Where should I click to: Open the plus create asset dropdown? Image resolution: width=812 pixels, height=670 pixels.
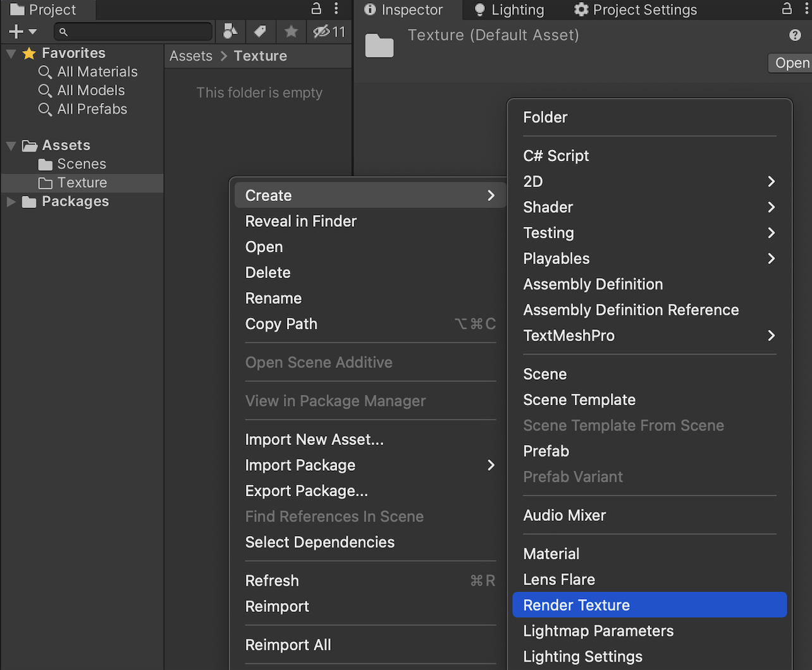click(23, 32)
